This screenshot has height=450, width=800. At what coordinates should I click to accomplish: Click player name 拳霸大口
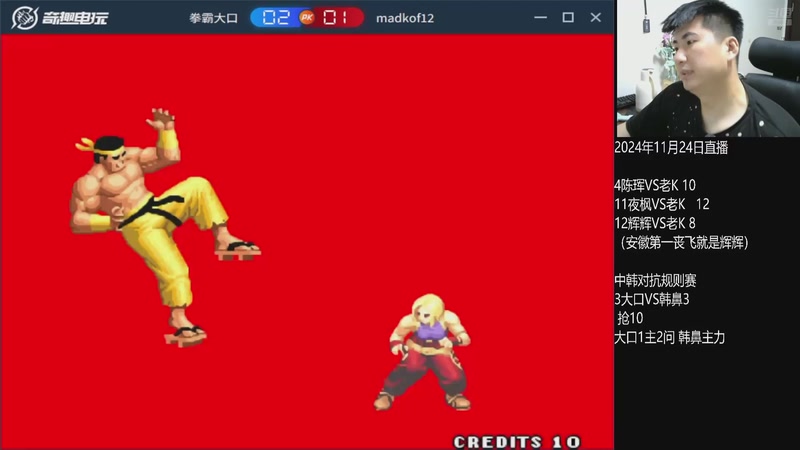(214, 18)
